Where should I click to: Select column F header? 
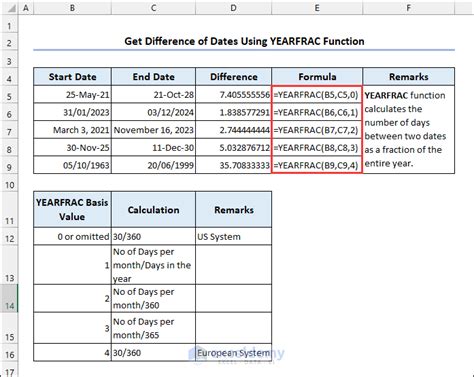(409, 8)
